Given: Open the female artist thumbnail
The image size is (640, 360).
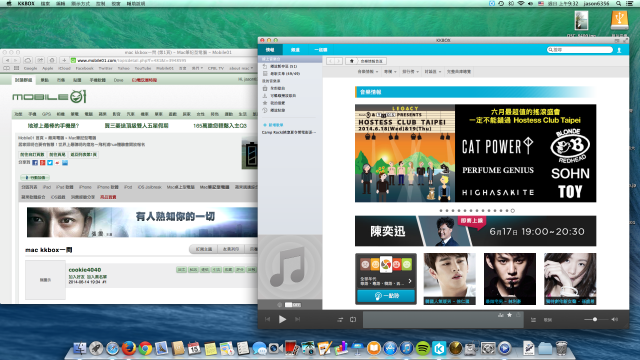Looking at the screenshot, I should coord(570,279).
